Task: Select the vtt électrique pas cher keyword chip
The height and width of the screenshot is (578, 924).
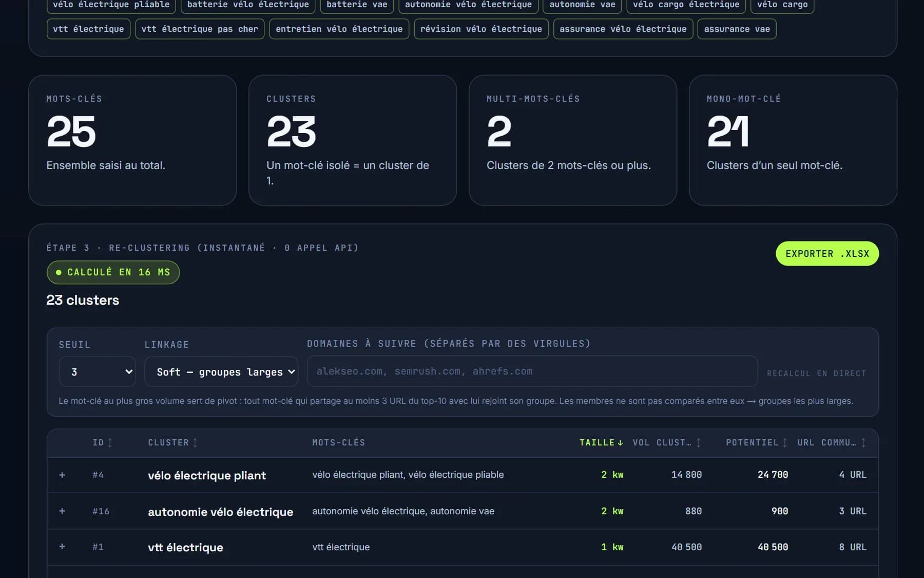Action: point(200,29)
